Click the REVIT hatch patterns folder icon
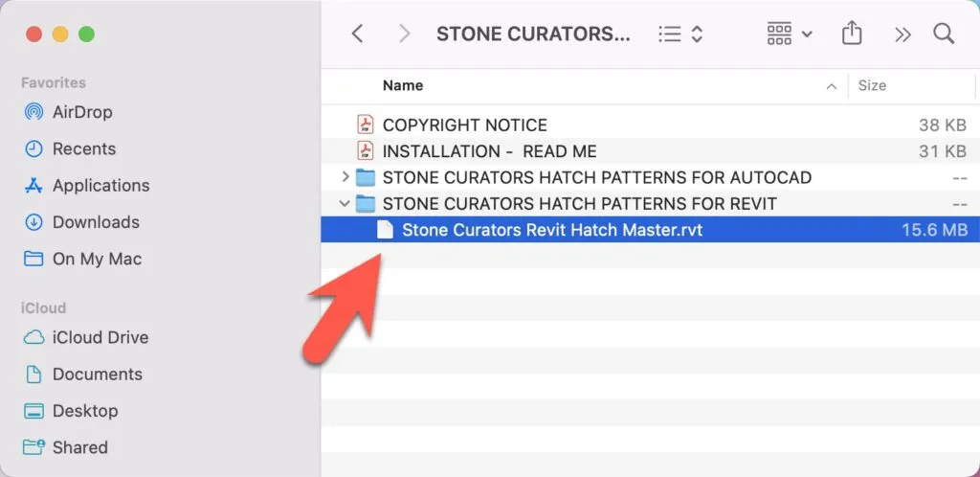 coord(365,204)
